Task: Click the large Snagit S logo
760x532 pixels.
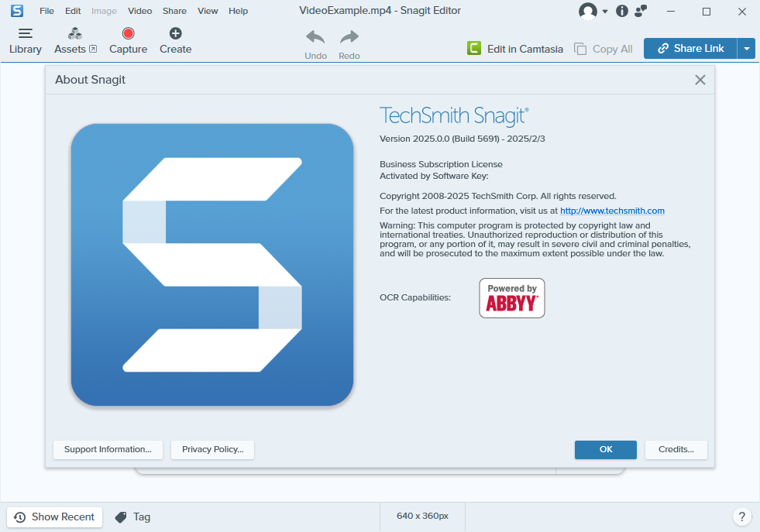Action: click(212, 265)
